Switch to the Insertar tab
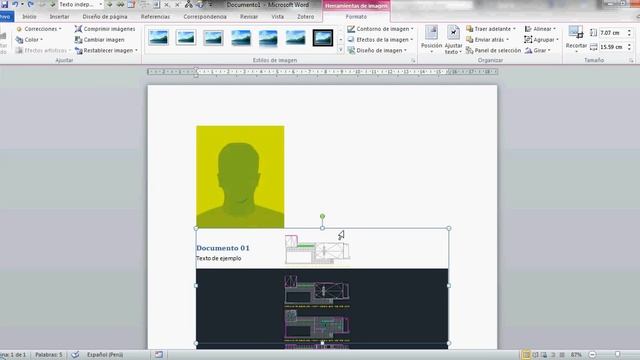The height and width of the screenshot is (360, 640). (x=60, y=17)
